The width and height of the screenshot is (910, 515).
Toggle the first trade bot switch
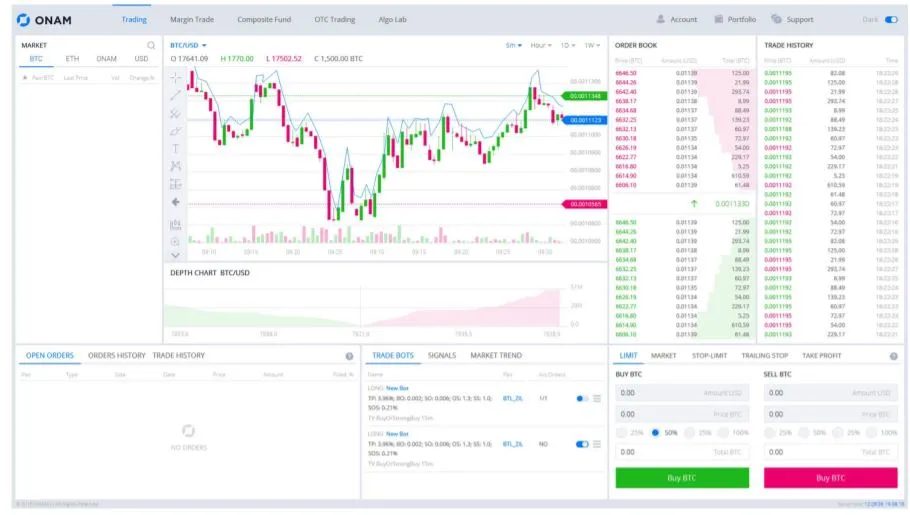pyautogui.click(x=582, y=398)
